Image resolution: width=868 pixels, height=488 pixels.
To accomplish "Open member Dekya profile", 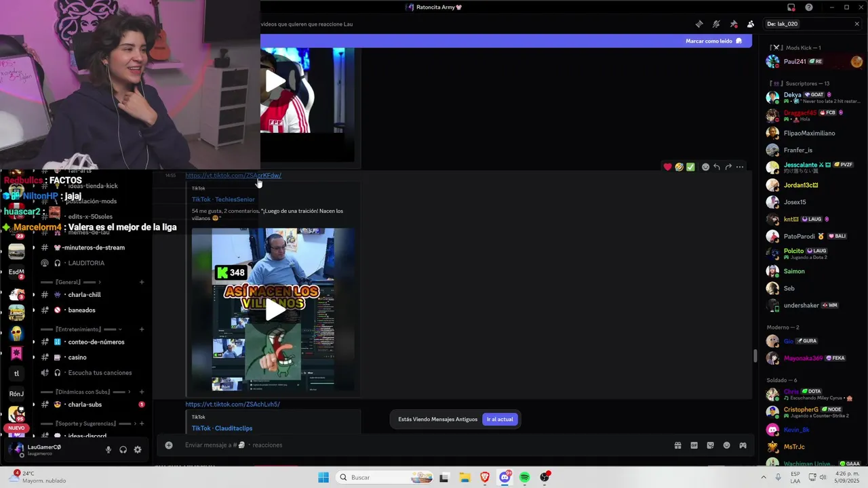I will [814, 98].
